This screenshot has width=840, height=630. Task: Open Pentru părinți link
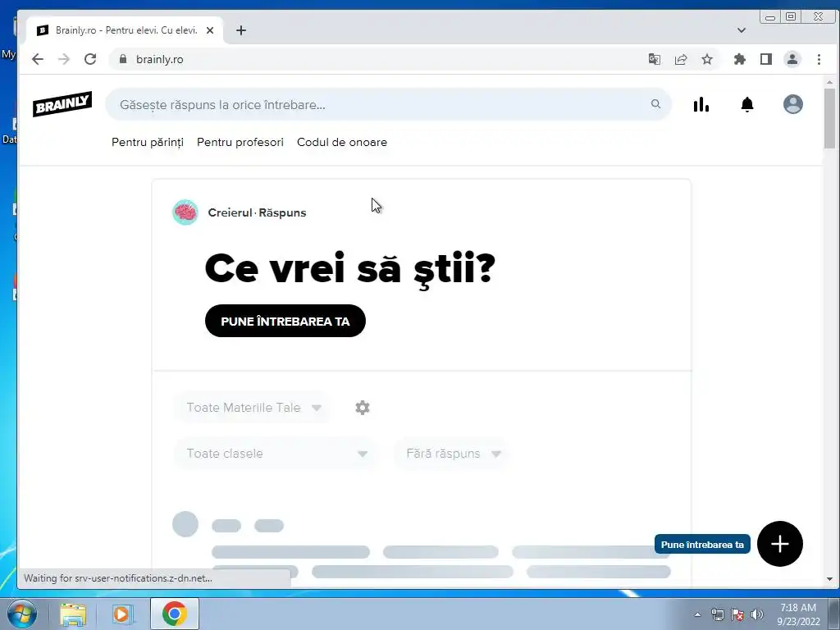[x=148, y=142]
